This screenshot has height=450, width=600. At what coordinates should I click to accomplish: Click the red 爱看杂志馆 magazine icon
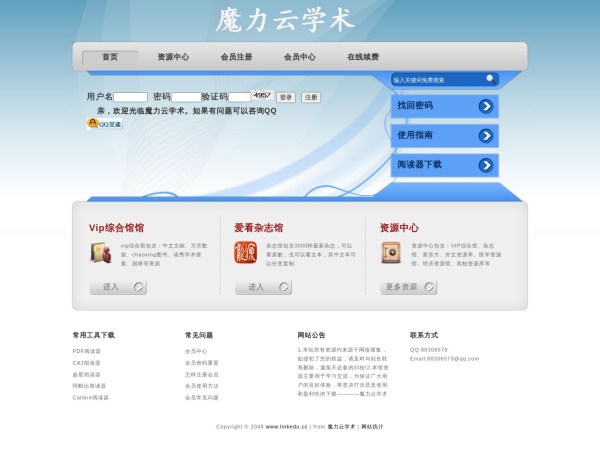(x=245, y=253)
